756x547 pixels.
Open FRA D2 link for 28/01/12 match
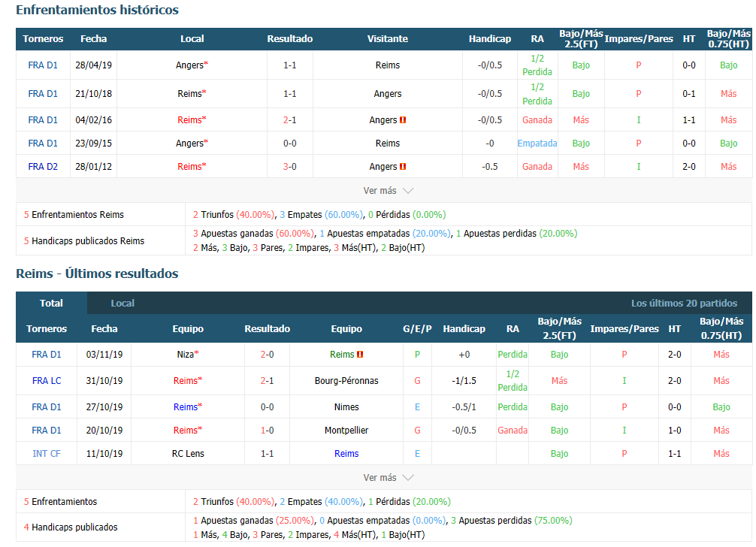(43, 166)
